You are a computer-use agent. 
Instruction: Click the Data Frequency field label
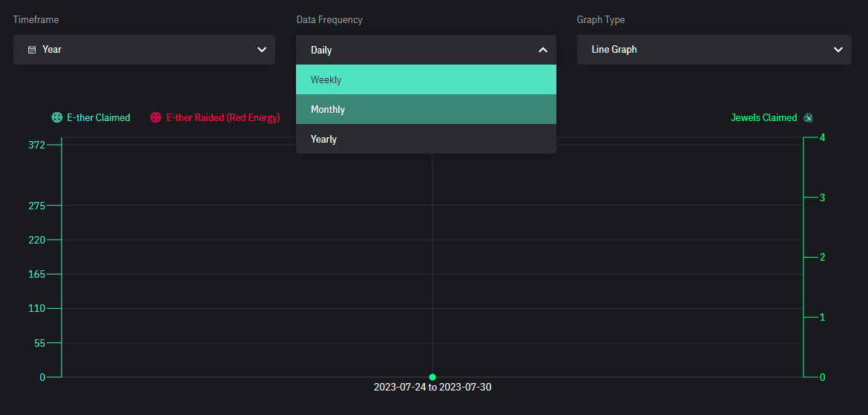click(x=329, y=20)
